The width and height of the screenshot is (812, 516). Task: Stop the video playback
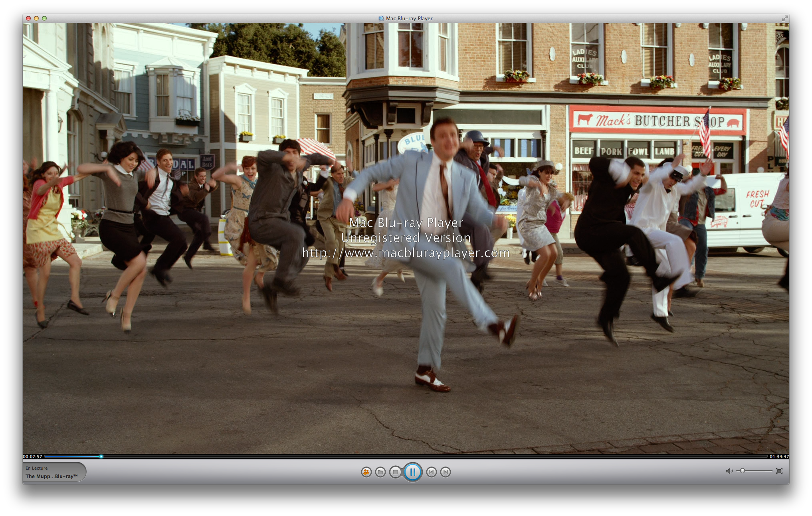click(395, 472)
